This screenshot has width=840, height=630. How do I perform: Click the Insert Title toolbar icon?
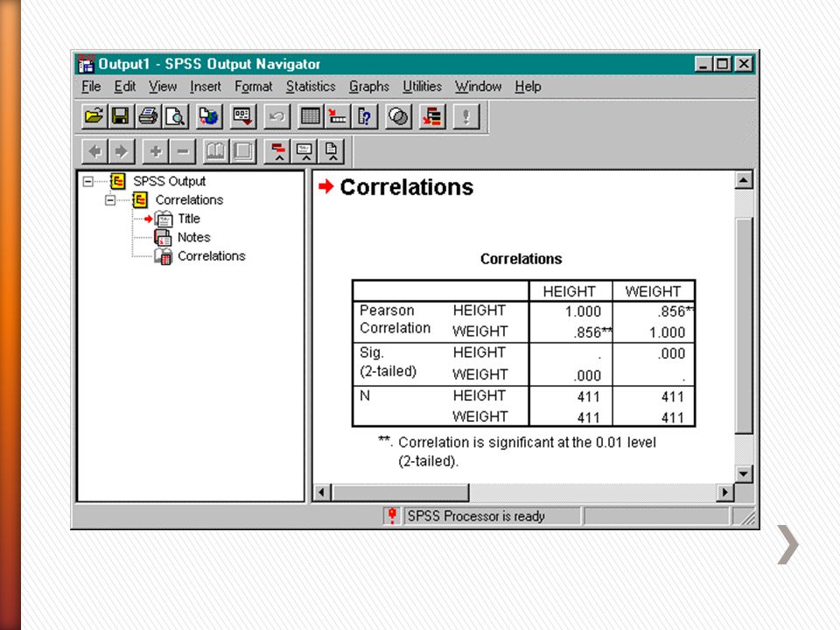click(304, 151)
